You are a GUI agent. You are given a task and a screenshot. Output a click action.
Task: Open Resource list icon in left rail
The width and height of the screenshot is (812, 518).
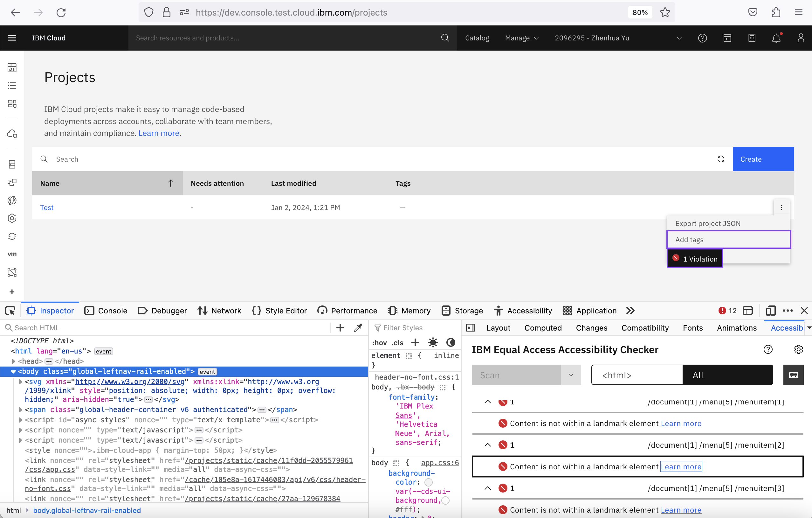pyautogui.click(x=12, y=85)
